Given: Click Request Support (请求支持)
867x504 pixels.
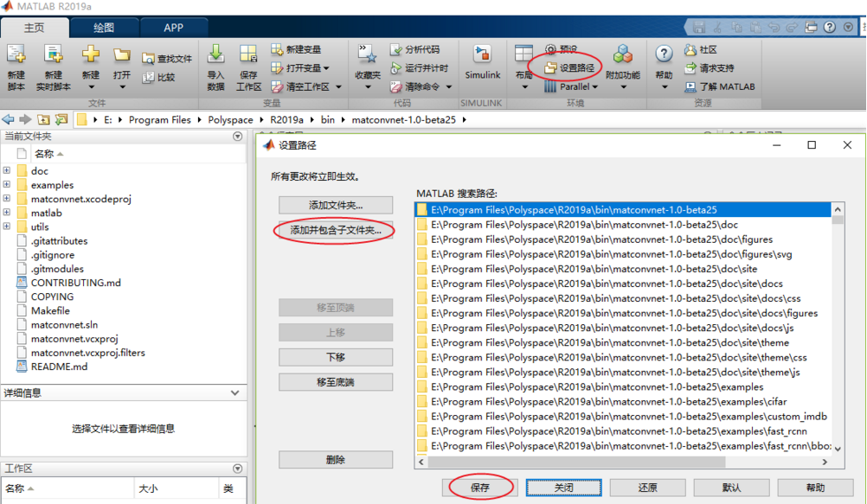Looking at the screenshot, I should (x=710, y=68).
